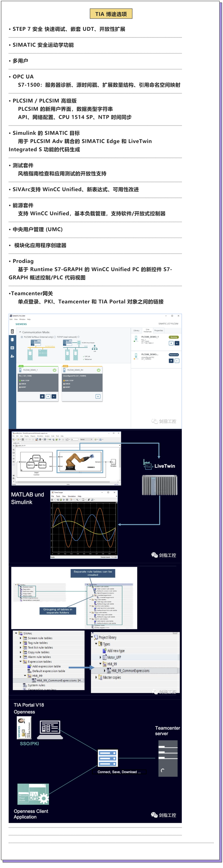Click stop button for powered-on PLCSIM_DEMO instance
Screen dimensions: 223x868
[x=171, y=360]
